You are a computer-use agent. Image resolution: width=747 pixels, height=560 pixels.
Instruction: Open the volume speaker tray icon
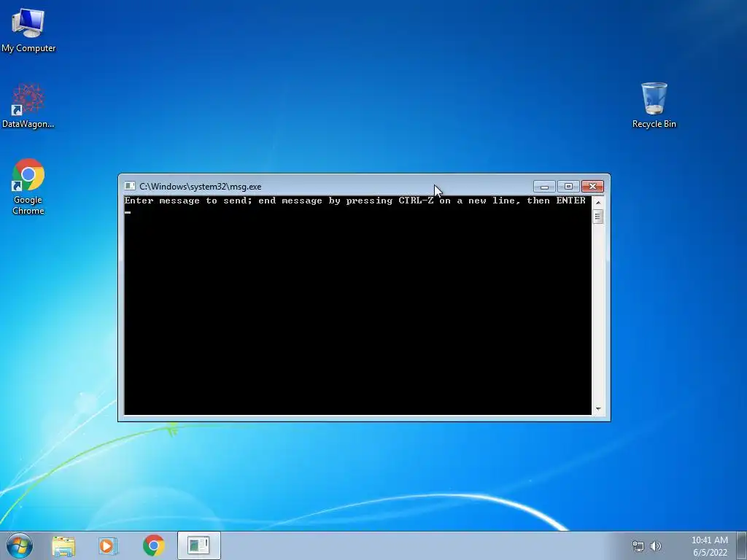coord(656,546)
